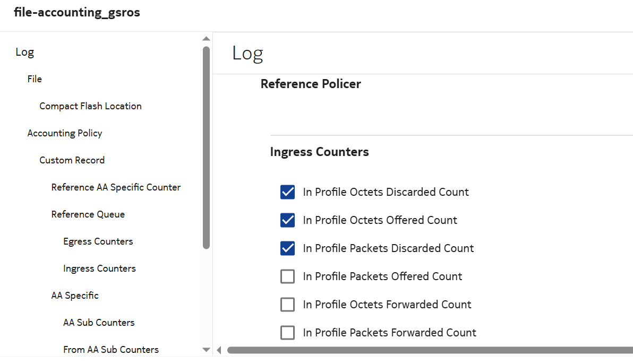
Task: Navigate to Reference AA Specific Counter
Action: coord(116,187)
